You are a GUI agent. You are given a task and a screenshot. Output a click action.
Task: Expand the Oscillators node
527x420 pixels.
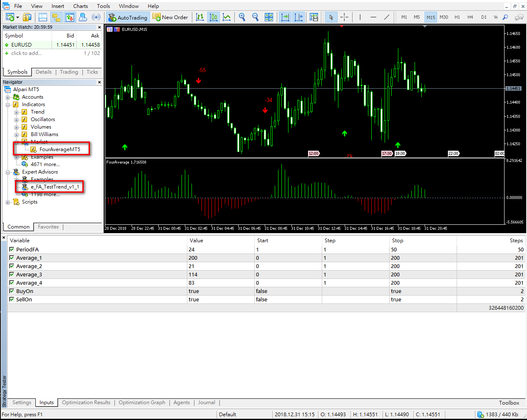click(17, 119)
